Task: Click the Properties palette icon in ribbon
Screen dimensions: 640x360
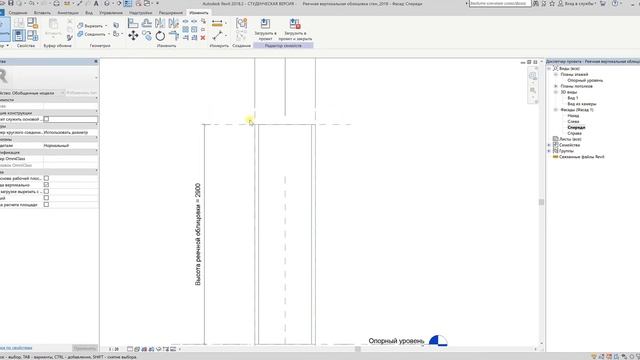Action: pyautogui.click(x=18, y=36)
